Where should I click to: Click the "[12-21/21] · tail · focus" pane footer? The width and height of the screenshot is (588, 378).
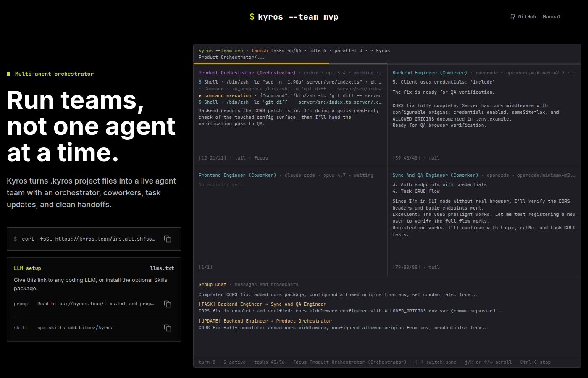pos(233,158)
